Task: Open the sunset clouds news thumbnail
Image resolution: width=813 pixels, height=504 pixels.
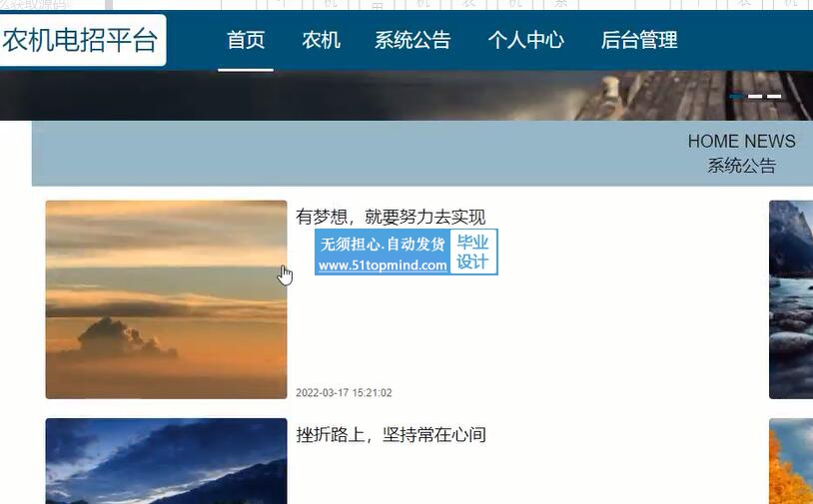Action: pyautogui.click(x=166, y=299)
